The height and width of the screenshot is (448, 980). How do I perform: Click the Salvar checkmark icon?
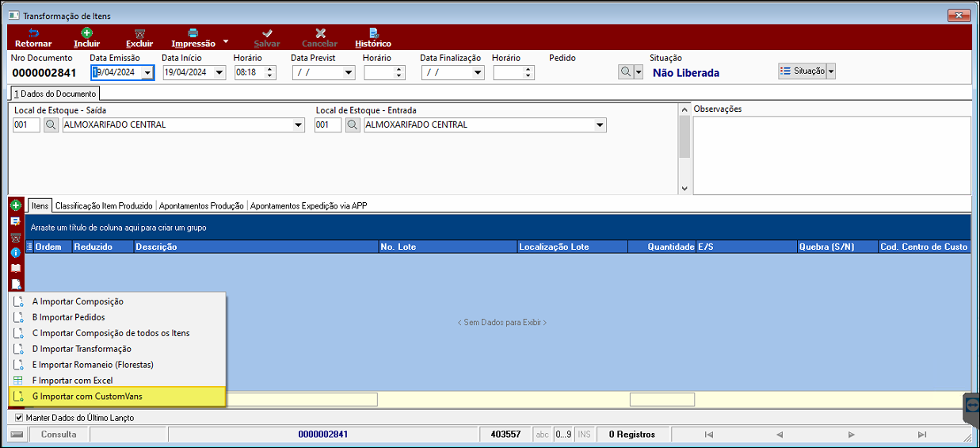pyautogui.click(x=267, y=33)
